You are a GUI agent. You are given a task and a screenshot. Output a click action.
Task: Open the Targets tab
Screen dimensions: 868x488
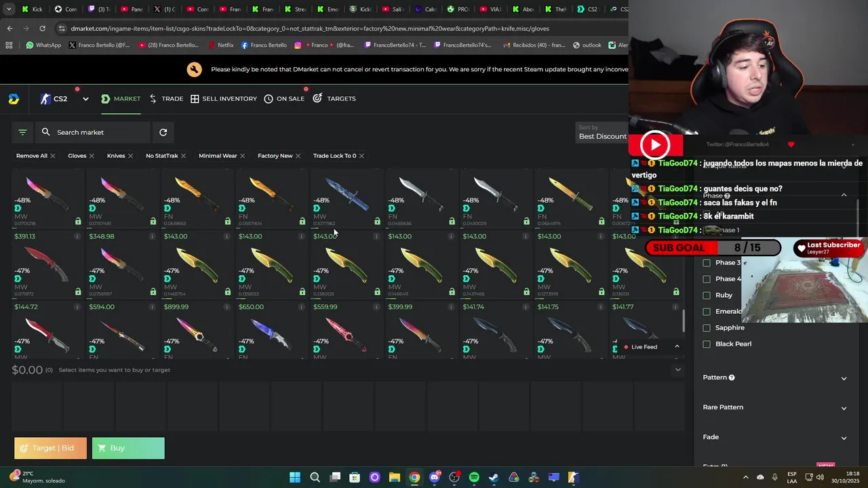pyautogui.click(x=334, y=99)
